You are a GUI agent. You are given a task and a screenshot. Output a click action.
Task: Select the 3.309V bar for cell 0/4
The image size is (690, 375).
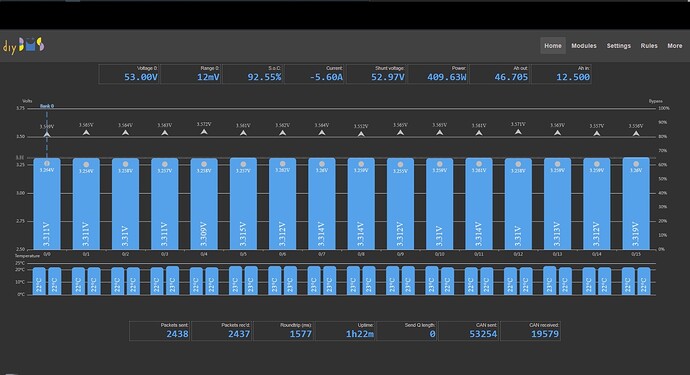point(204,204)
